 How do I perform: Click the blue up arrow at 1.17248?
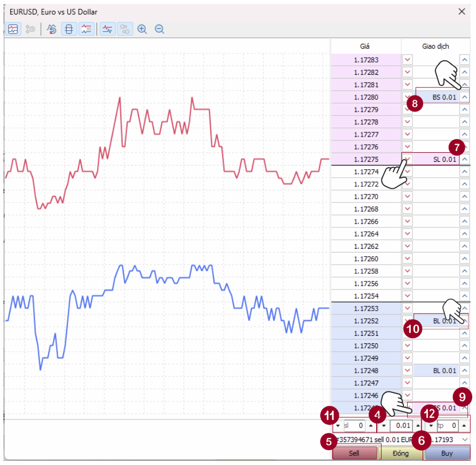pyautogui.click(x=464, y=371)
